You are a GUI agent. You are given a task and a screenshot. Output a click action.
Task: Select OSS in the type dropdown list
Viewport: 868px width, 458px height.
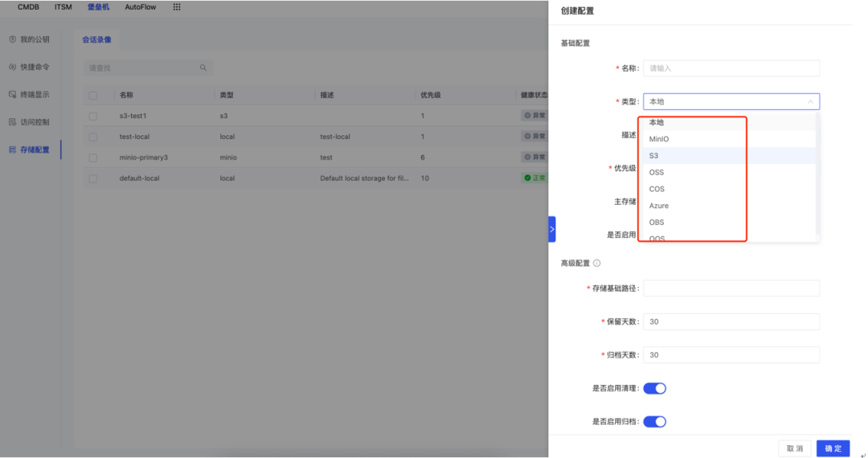coord(729,172)
